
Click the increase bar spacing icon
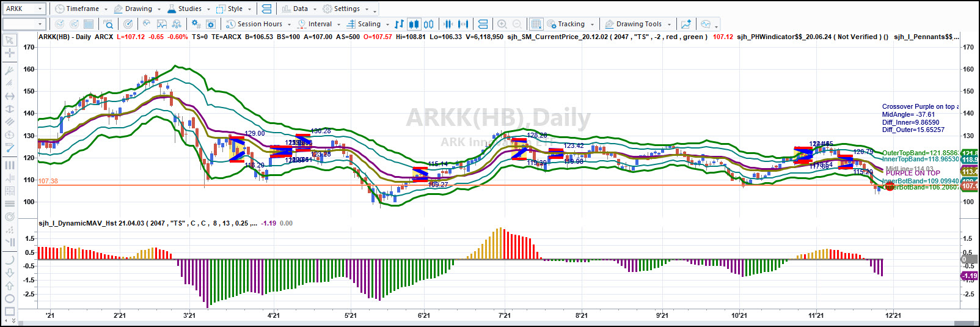[x=463, y=24]
